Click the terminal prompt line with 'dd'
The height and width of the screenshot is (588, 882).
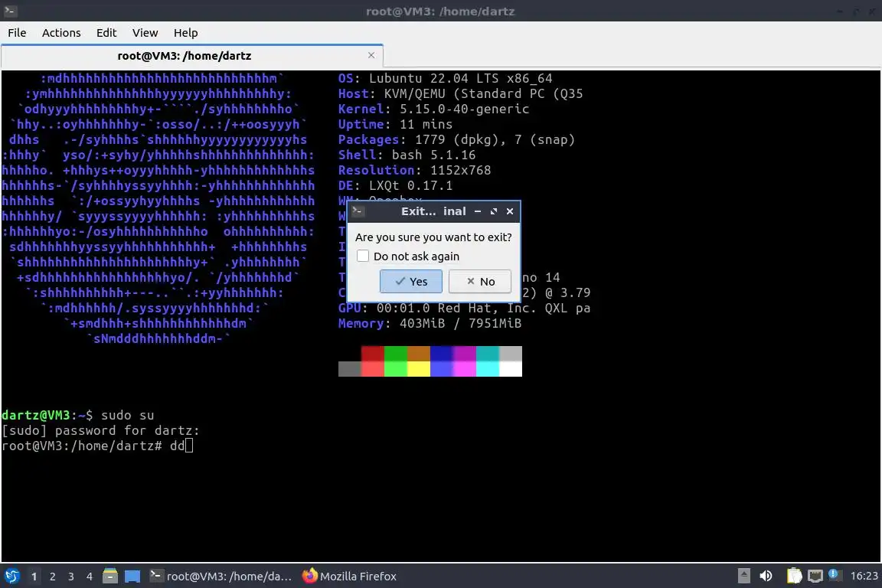pyautogui.click(x=97, y=446)
